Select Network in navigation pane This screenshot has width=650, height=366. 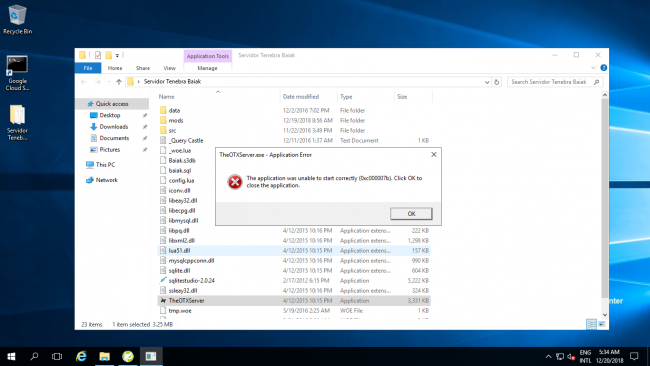coord(107,180)
